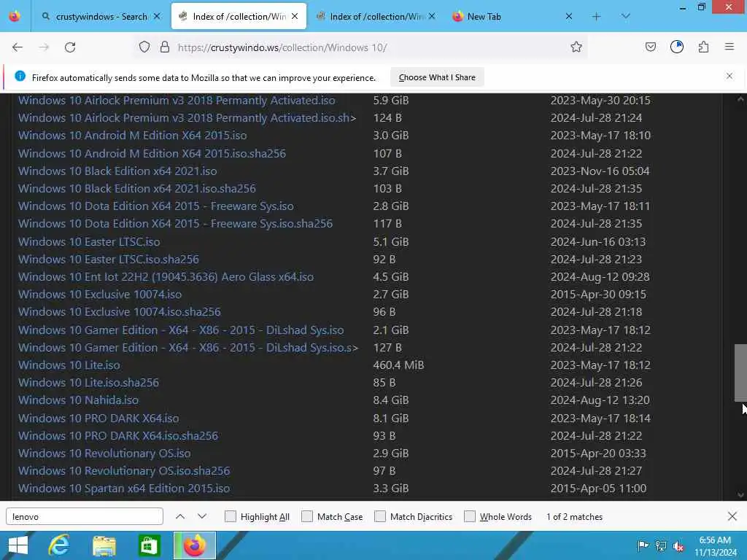Open File Explorer from taskbar
This screenshot has width=747, height=560.
pos(104,545)
